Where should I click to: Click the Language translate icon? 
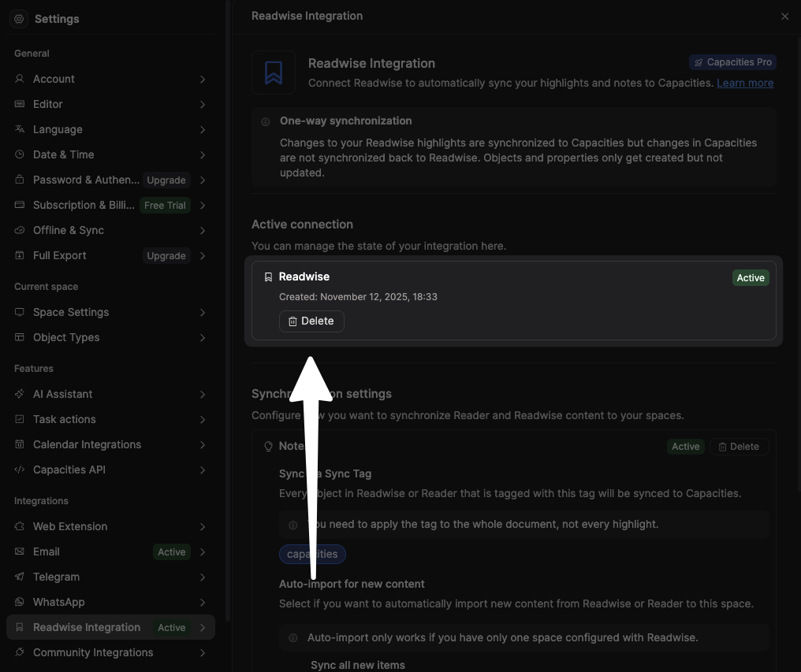[20, 129]
